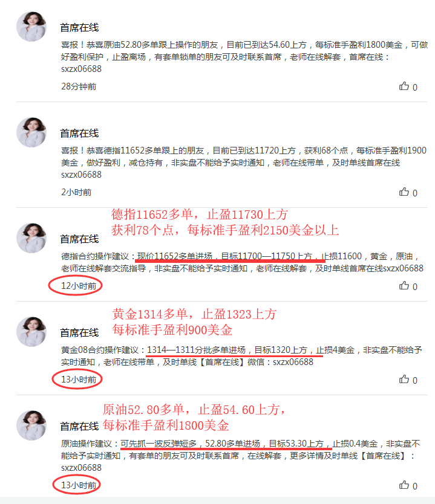
Task: Click the 2小时前 timestamp
Action: tap(76, 192)
